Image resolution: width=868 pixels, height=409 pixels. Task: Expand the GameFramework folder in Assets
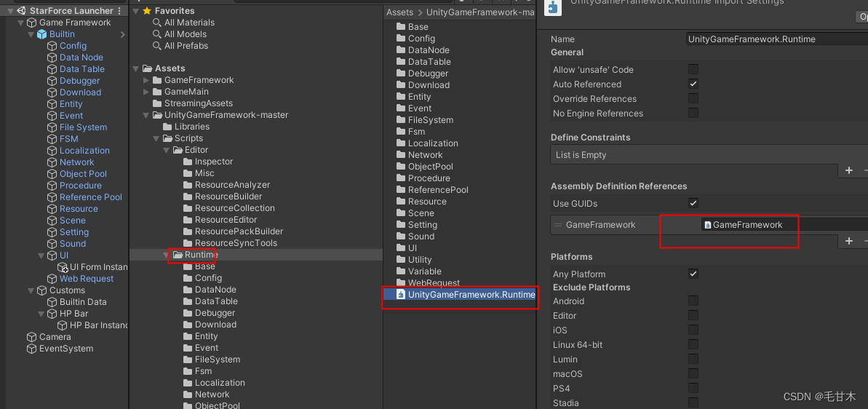146,80
